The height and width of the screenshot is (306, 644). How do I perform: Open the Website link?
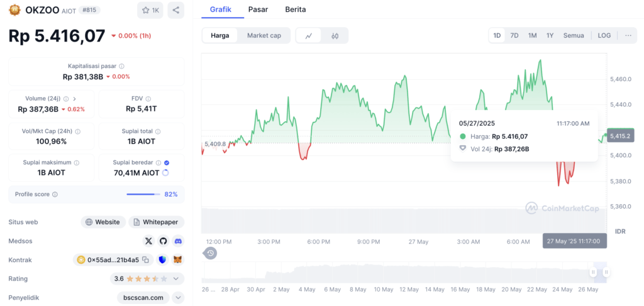click(103, 222)
